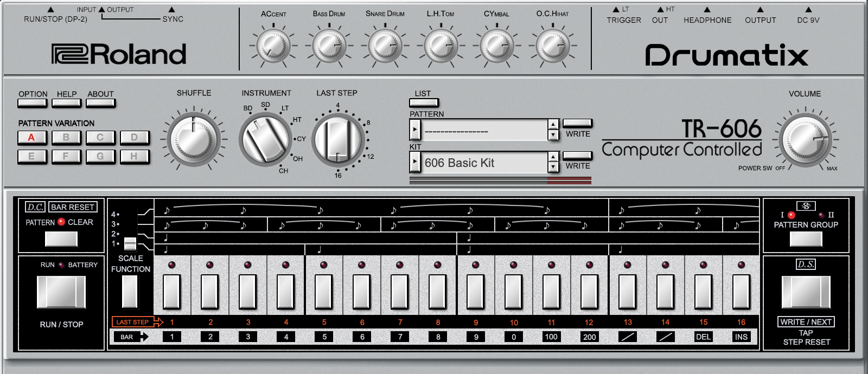Open the Help menu
The width and height of the screenshot is (868, 374).
tap(67, 102)
